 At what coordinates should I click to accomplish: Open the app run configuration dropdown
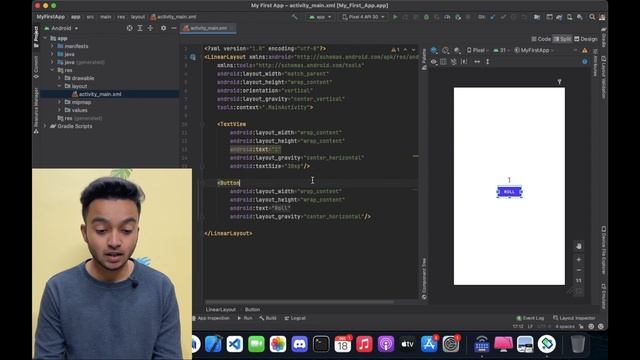(x=320, y=17)
